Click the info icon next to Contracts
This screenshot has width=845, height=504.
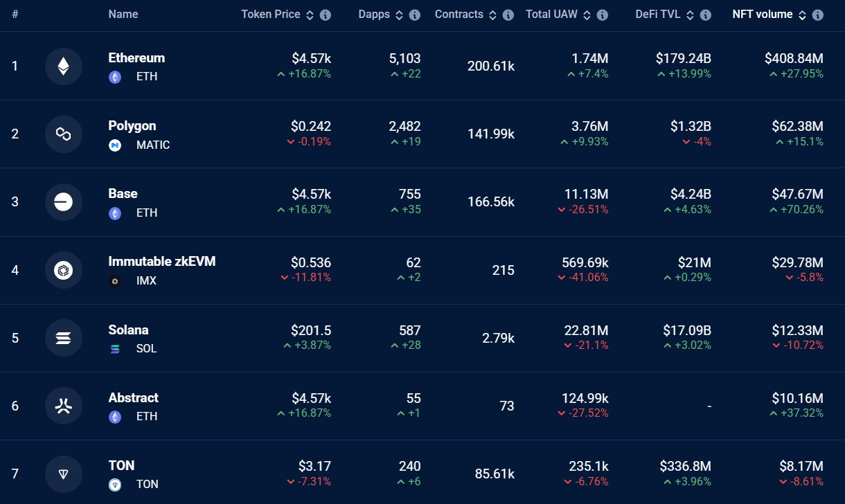point(508,15)
